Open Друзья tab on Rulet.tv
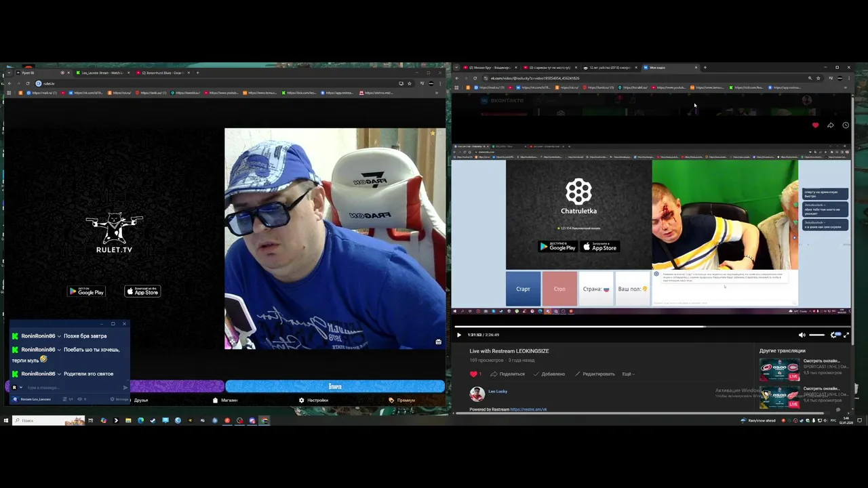 [140, 401]
